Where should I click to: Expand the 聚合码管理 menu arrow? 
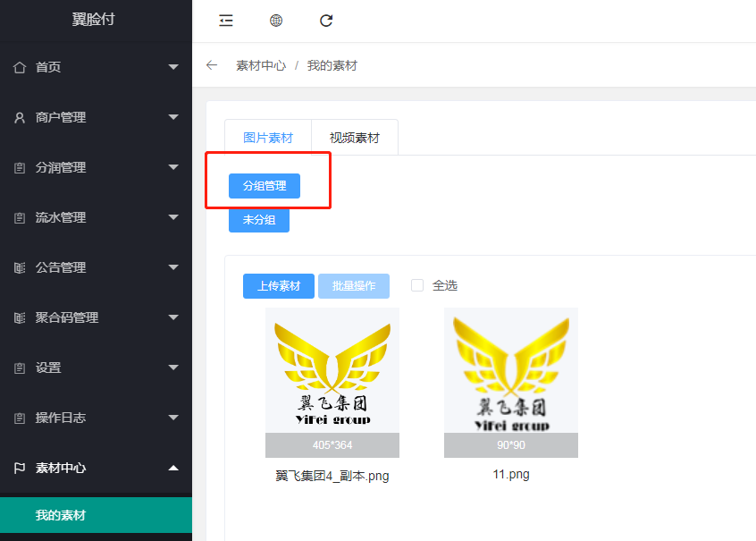pos(173,317)
